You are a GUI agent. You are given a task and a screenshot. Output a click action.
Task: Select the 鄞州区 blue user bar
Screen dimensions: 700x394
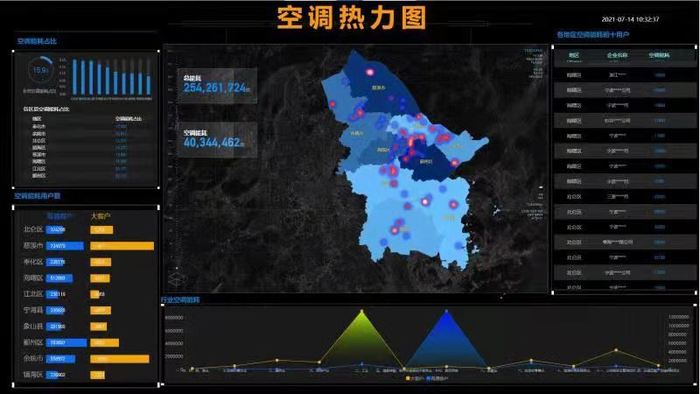(x=66, y=343)
